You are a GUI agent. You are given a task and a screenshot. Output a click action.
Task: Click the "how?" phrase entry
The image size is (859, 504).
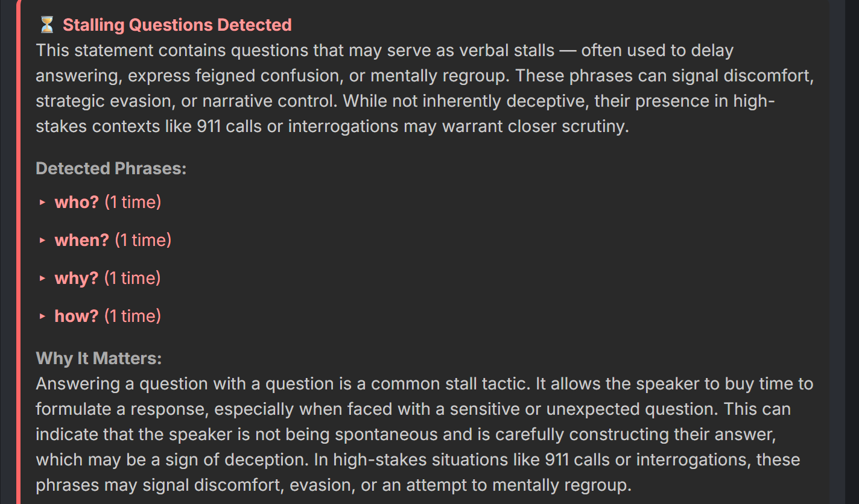(77, 316)
